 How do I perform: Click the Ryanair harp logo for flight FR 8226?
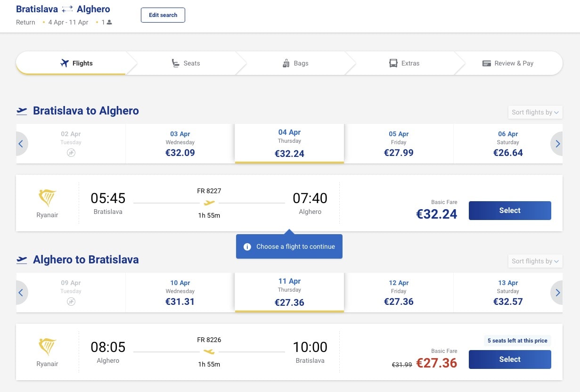(x=47, y=347)
